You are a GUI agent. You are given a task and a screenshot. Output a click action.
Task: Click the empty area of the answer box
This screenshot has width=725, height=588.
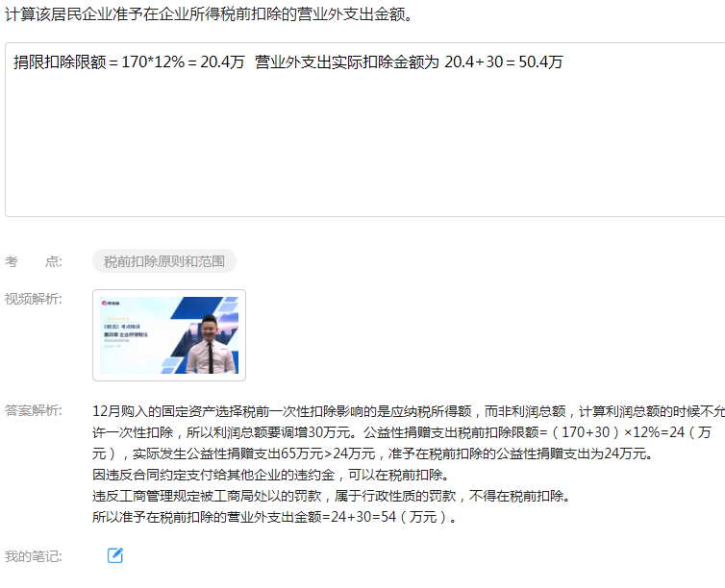(365, 148)
